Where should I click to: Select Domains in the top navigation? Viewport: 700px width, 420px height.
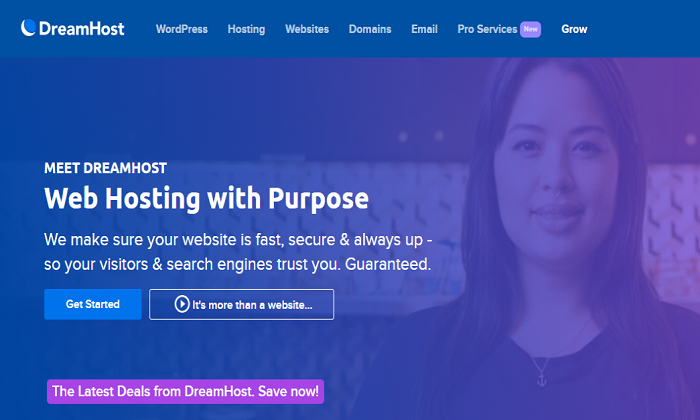pos(370,29)
